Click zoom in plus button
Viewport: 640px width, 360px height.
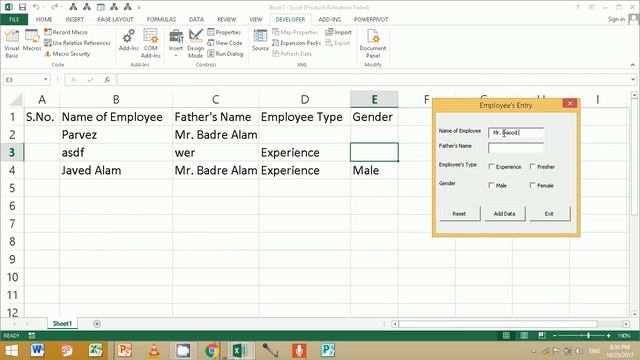609,336
